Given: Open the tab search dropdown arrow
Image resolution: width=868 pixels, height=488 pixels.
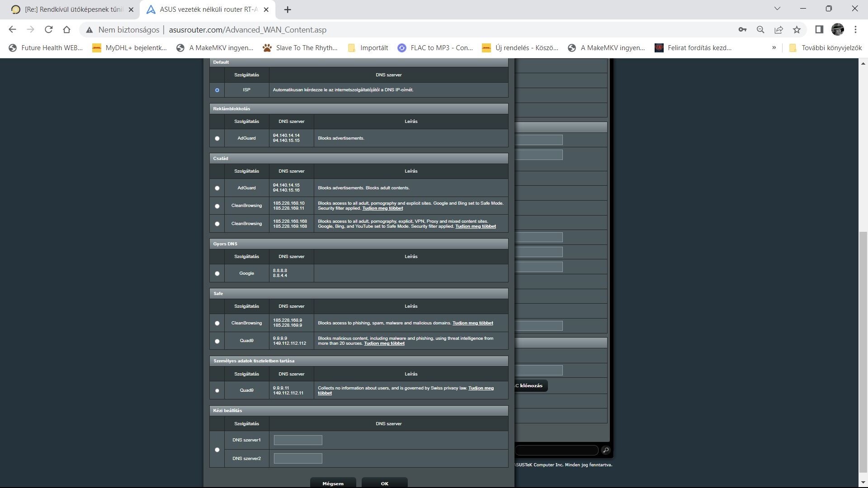Looking at the screenshot, I should (x=777, y=9).
